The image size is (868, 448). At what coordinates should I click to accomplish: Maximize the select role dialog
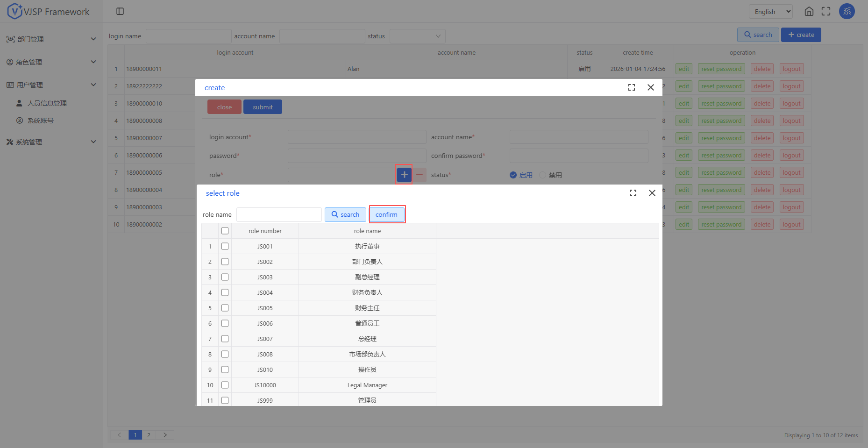point(633,193)
